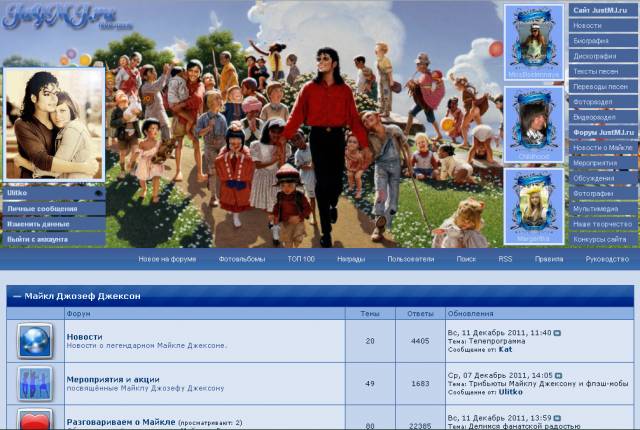
Task: Click the globe icon beside the Новости forum
Action: pos(34,341)
